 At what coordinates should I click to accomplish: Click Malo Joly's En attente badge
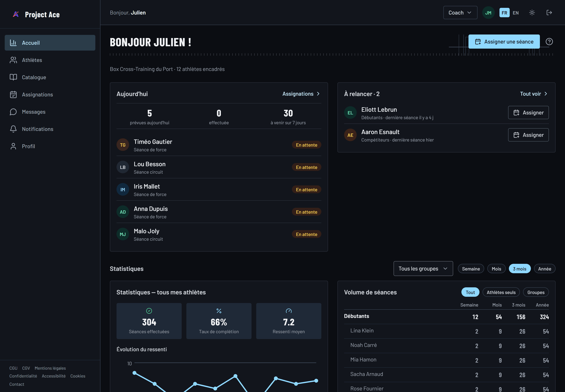[306, 234]
